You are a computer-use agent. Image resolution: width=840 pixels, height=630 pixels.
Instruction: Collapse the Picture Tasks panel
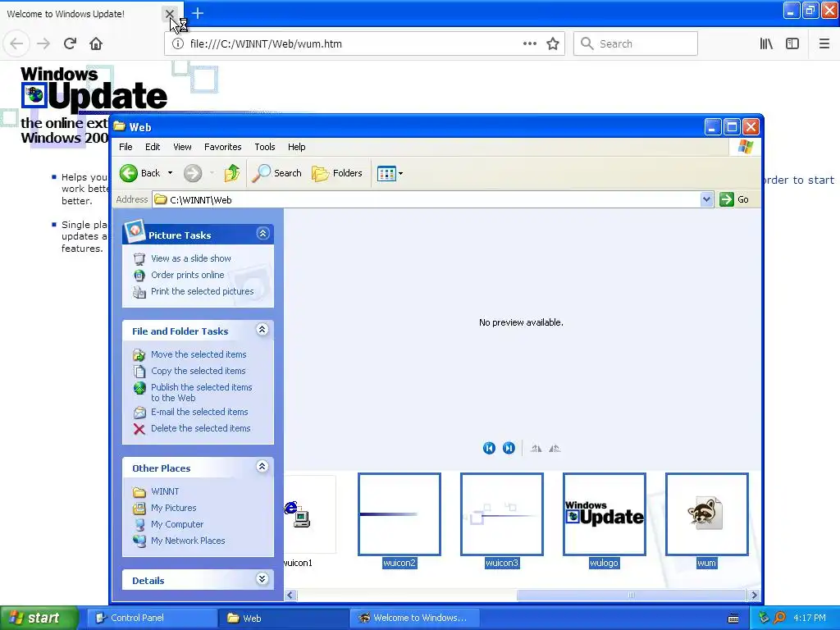262,234
